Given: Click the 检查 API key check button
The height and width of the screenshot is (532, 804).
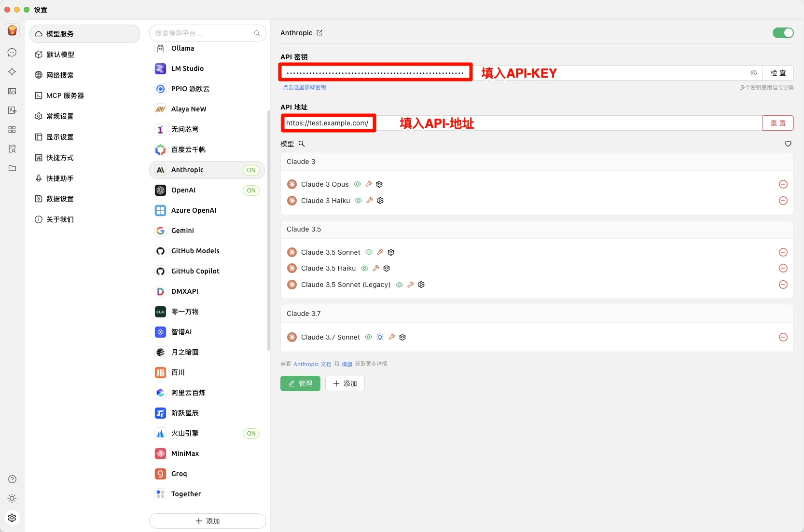Looking at the screenshot, I should pyautogui.click(x=778, y=73).
